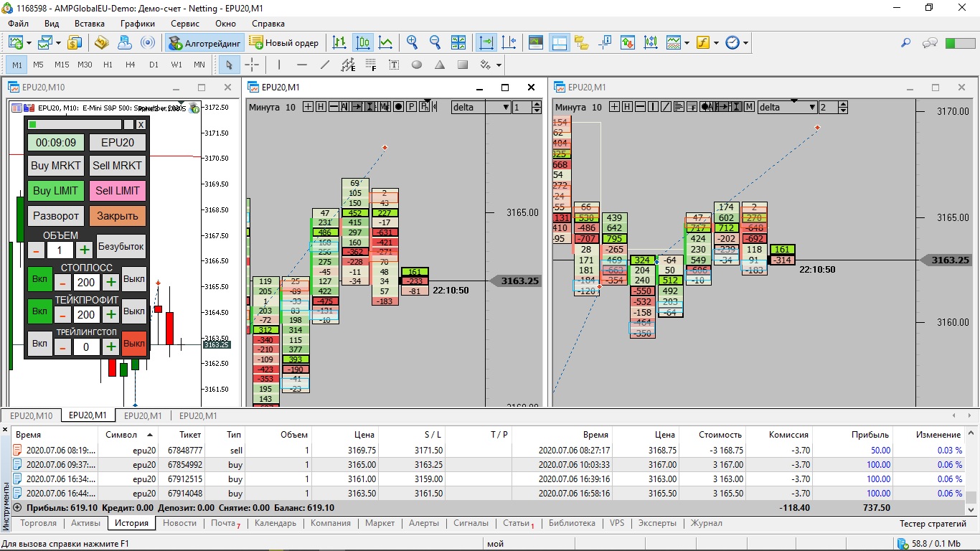Select the H1 timeframe

coord(108,65)
